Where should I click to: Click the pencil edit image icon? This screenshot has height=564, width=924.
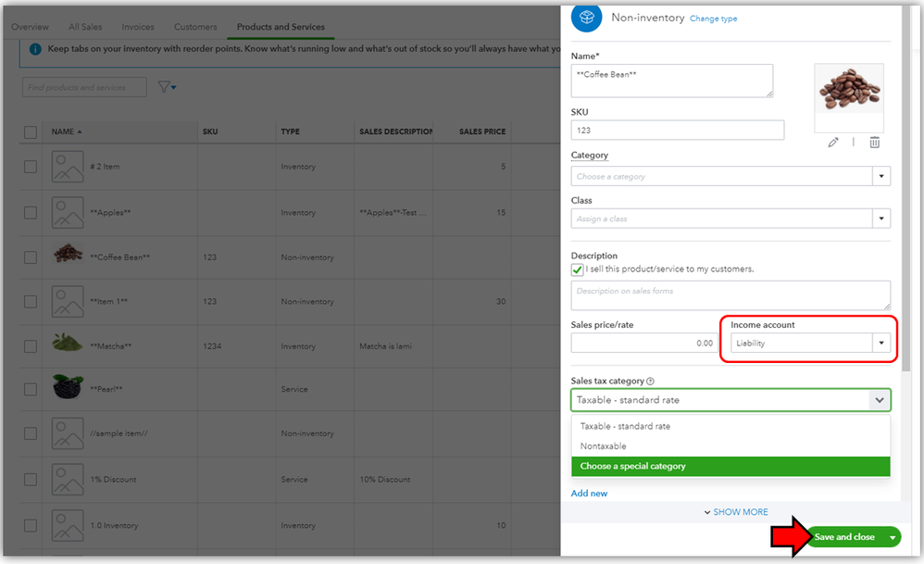click(x=833, y=143)
